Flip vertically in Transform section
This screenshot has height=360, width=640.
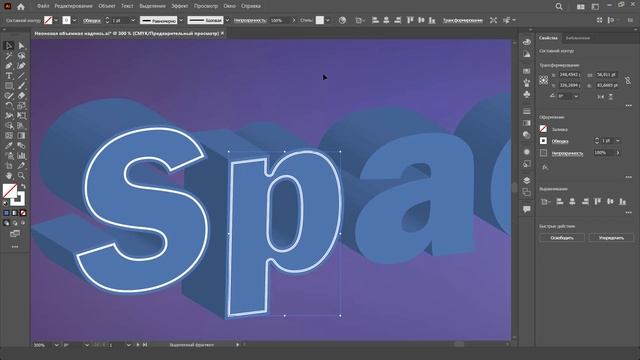611,97
